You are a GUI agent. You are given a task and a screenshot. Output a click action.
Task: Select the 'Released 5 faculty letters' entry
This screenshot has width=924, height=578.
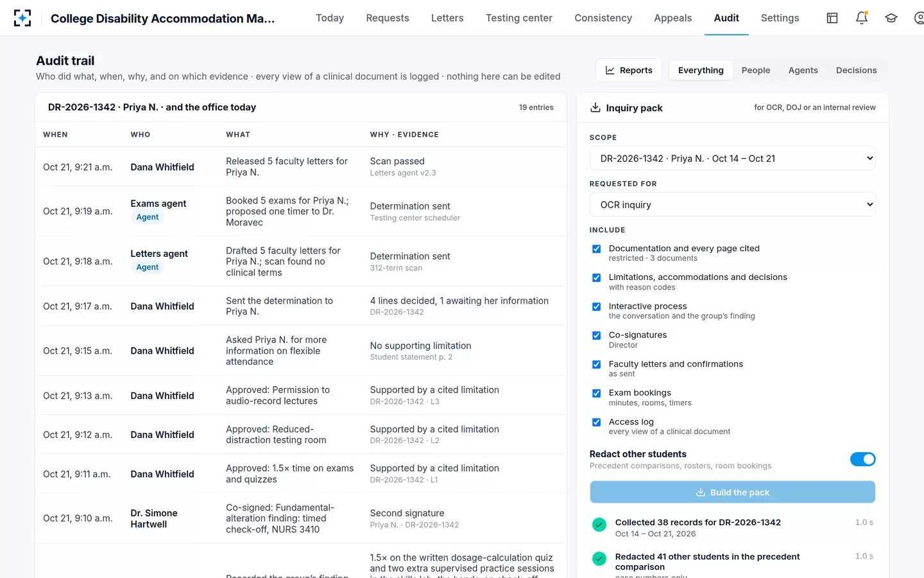coord(301,167)
